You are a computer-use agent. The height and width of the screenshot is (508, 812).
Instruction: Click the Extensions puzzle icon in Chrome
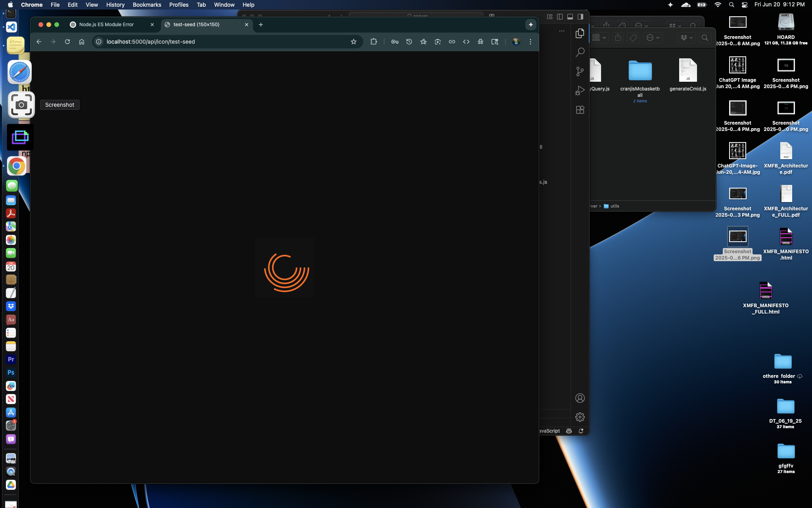pos(373,42)
